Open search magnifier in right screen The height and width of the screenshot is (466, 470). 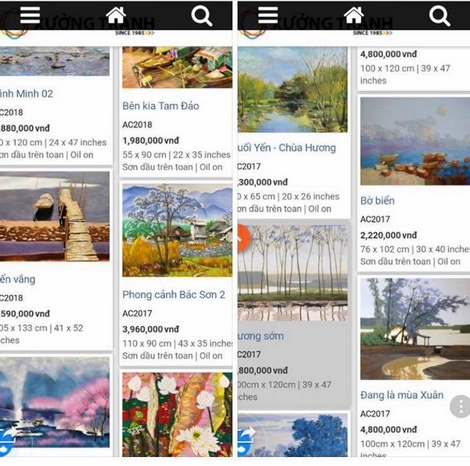(440, 16)
